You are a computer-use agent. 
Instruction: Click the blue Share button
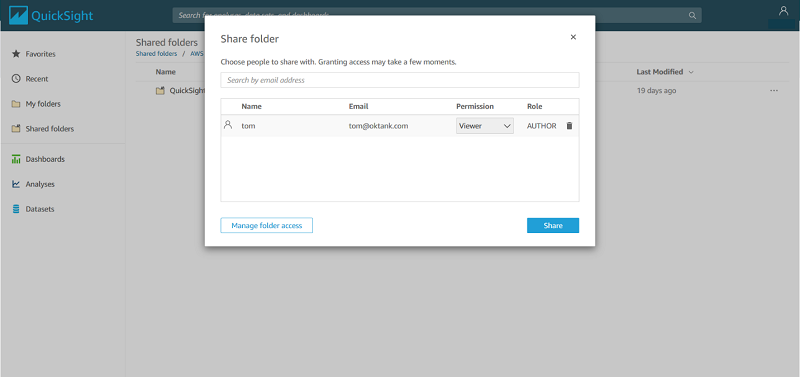(x=553, y=225)
